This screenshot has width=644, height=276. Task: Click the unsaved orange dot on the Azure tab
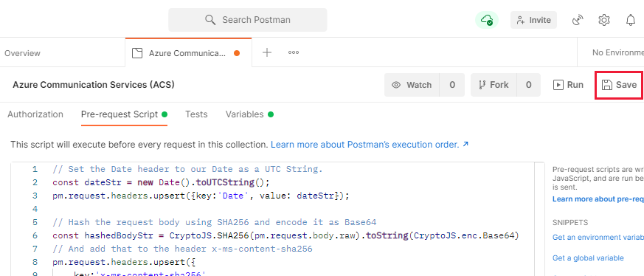237,53
